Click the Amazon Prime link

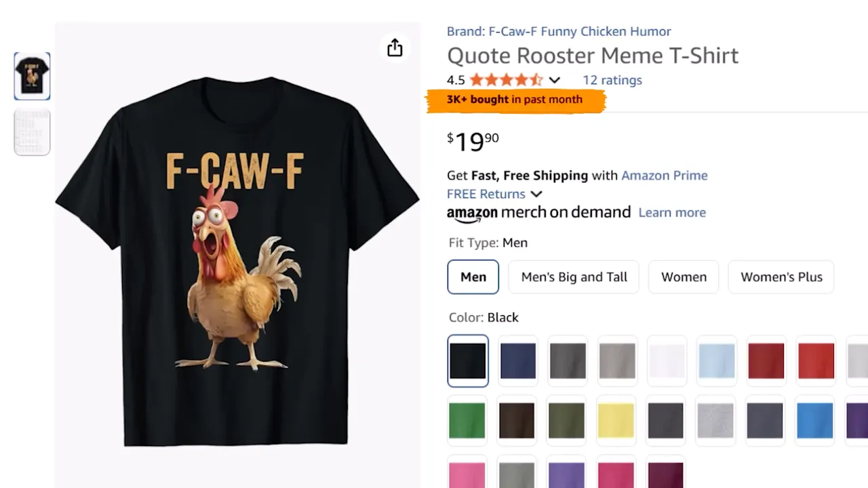coord(665,176)
